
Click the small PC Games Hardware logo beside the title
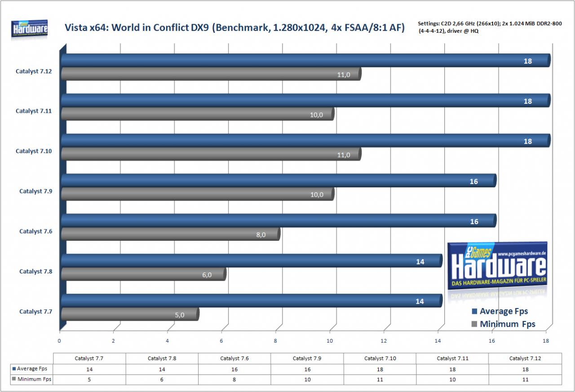coord(30,30)
